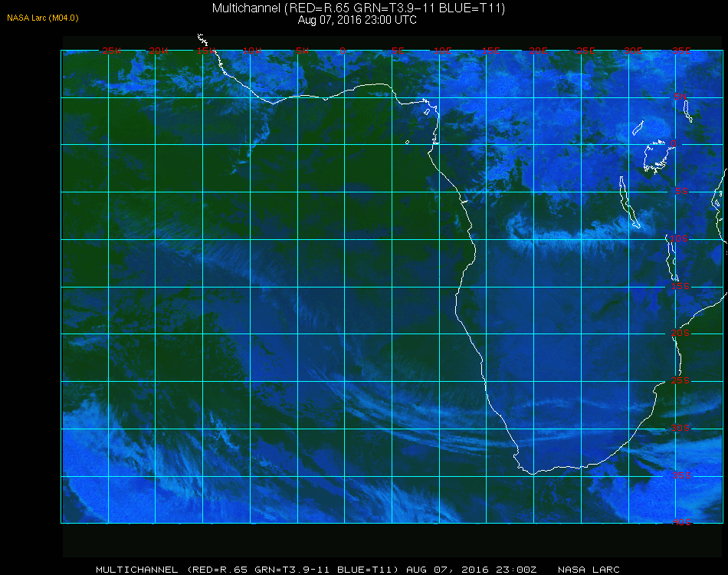Image resolution: width=728 pixels, height=575 pixels.
Task: Click the bottom MULTICHANNEL caption text
Action: [x=358, y=570]
